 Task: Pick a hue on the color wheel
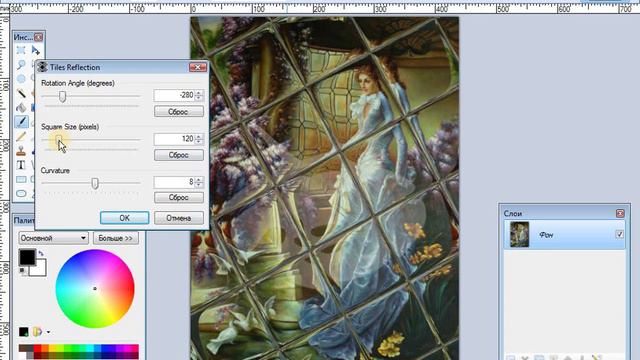pyautogui.click(x=95, y=289)
